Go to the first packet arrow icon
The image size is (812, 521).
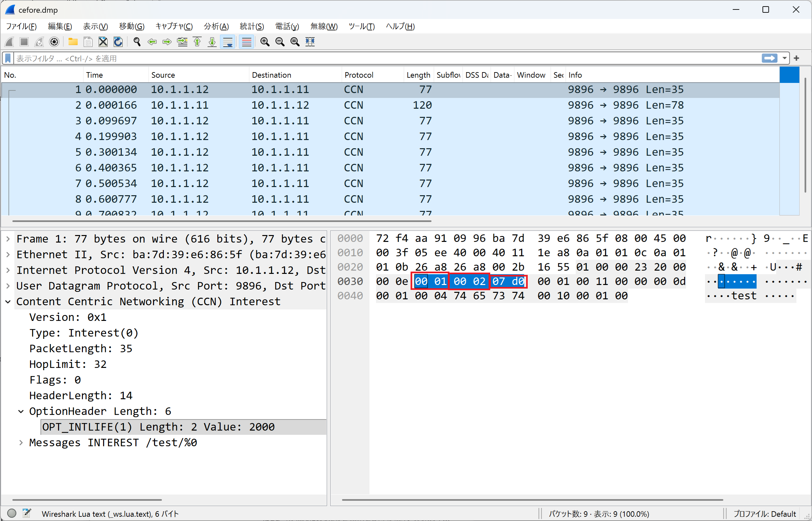197,41
